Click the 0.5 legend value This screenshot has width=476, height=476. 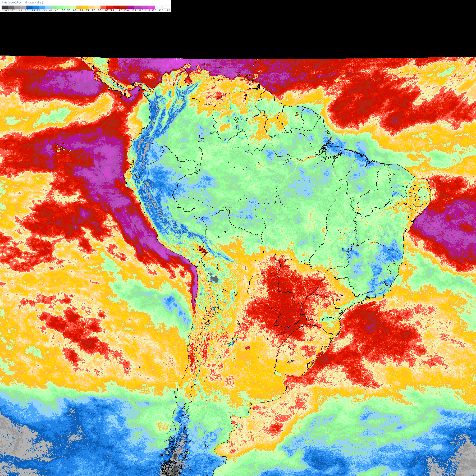pos(7,10)
